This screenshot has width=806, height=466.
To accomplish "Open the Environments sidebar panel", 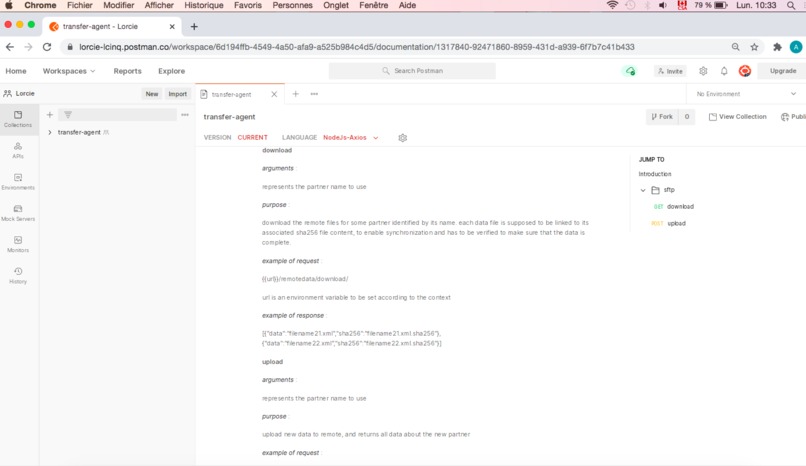I will tap(18, 181).
